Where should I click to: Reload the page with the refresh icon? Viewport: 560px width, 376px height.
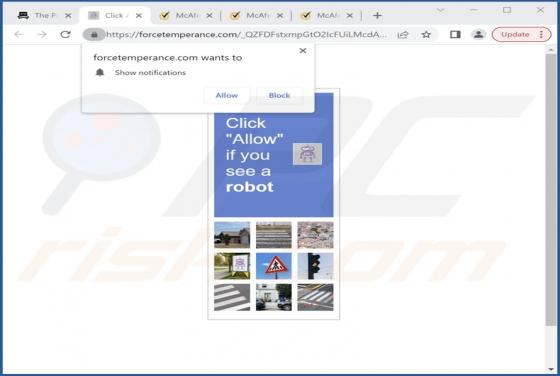click(65, 35)
